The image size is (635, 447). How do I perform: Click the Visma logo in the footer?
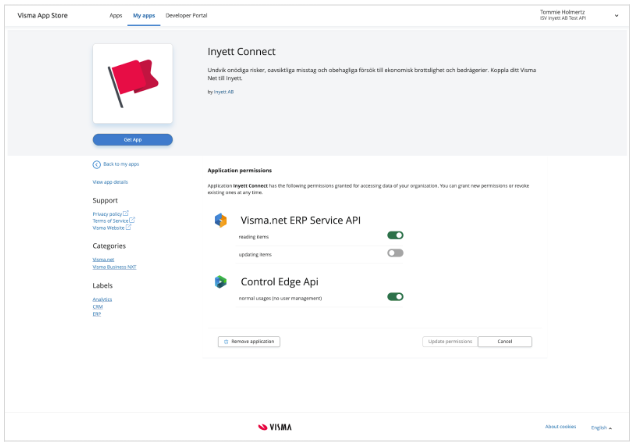[x=275, y=427]
